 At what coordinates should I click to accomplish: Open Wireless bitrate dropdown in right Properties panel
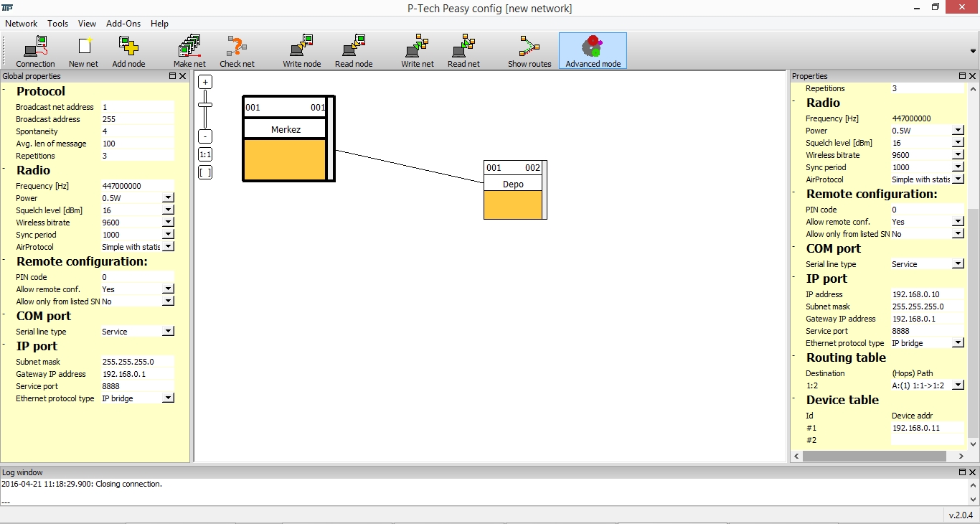pos(958,155)
